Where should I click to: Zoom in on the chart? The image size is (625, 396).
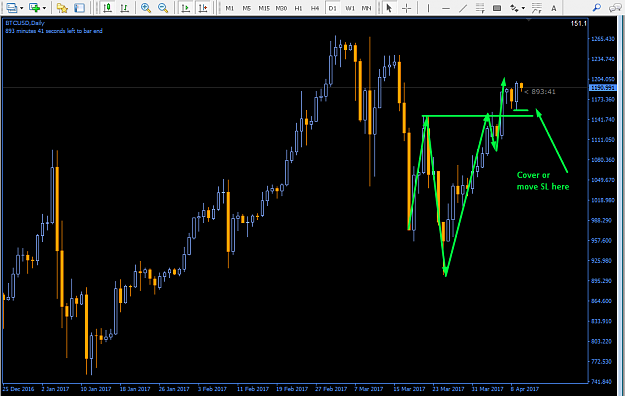pos(146,8)
